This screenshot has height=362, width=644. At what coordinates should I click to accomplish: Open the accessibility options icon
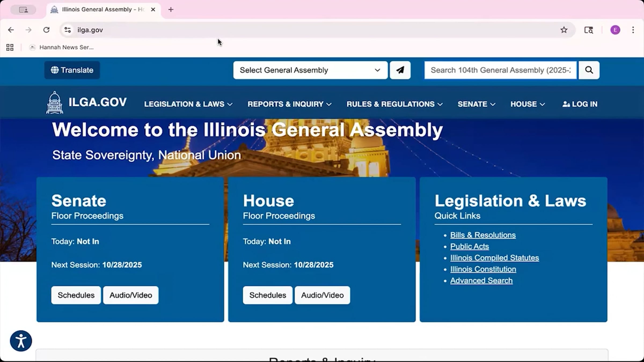(x=21, y=341)
